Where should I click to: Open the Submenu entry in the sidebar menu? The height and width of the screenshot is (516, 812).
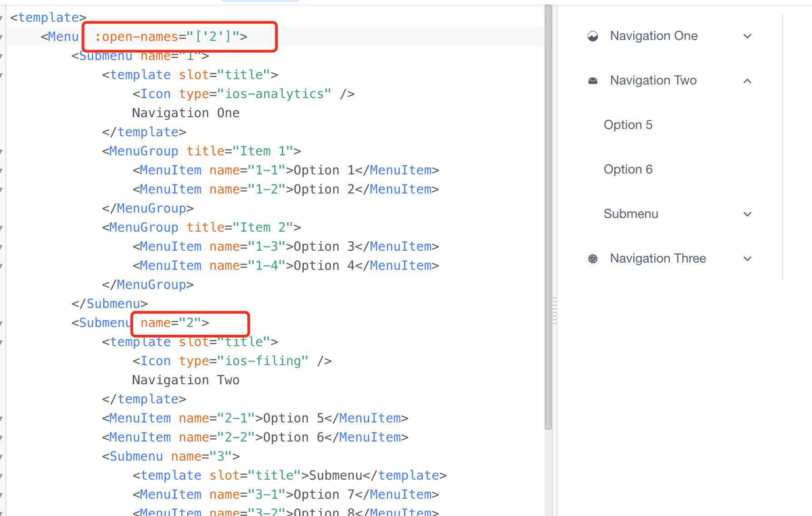[631, 213]
